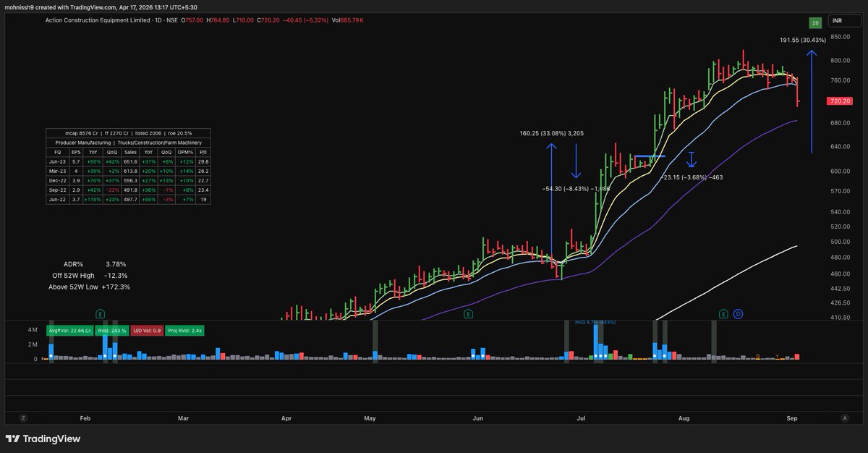868x453 pixels.
Task: Click the OPM% column header
Action: [x=186, y=153]
